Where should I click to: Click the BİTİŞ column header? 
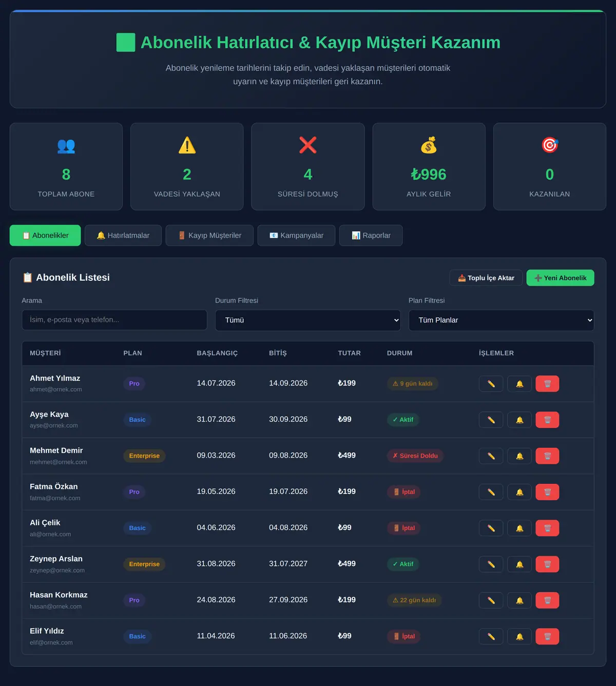(x=278, y=353)
